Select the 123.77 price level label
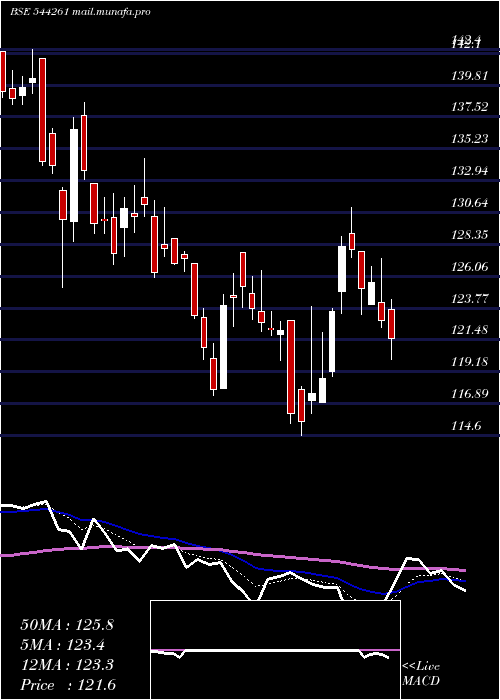The height and width of the screenshot is (700, 500). click(x=469, y=299)
